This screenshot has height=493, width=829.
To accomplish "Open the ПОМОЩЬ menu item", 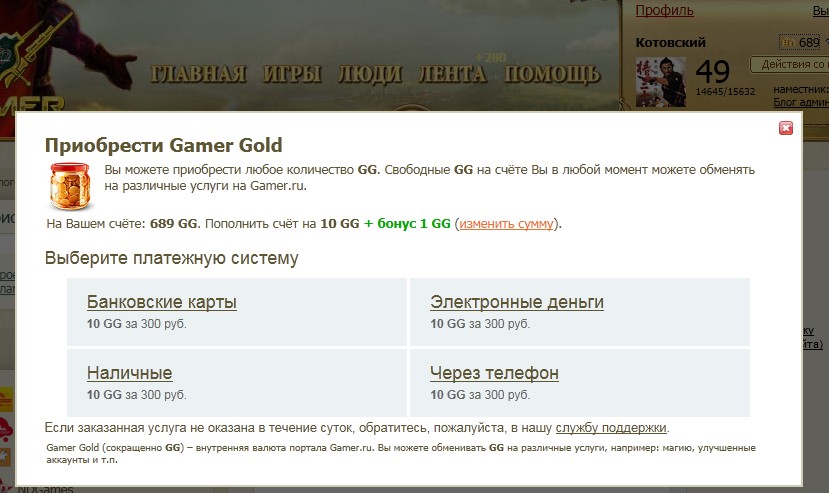I will click(552, 74).
